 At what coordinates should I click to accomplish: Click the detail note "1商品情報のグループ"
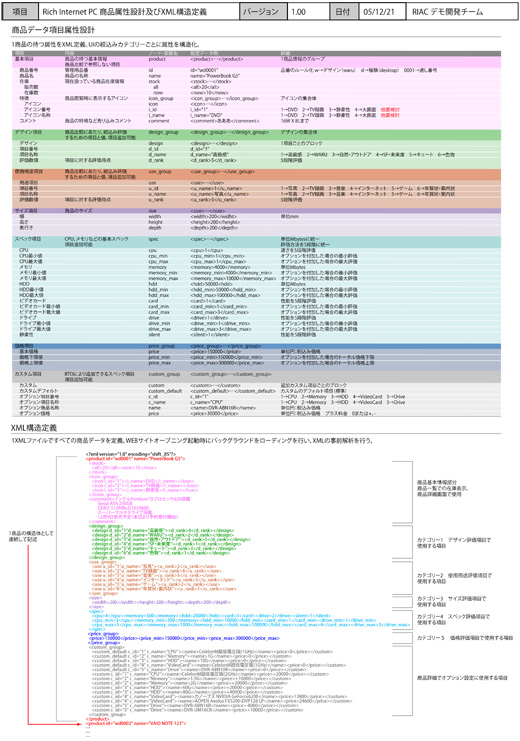pyautogui.click(x=303, y=59)
